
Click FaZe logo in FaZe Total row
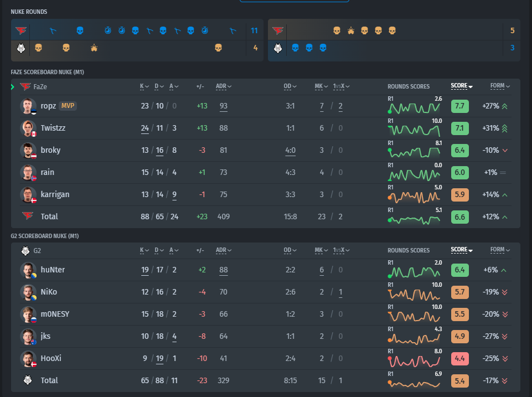point(28,216)
